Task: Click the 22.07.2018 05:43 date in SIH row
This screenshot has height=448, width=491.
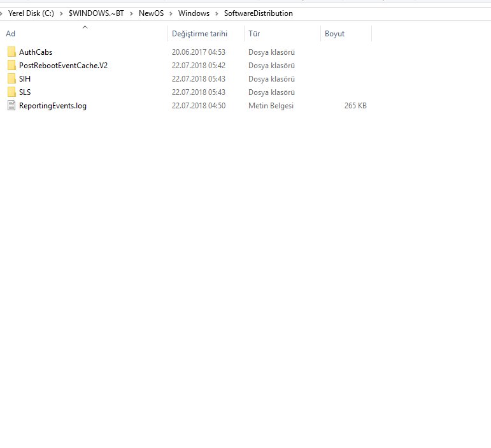Action: click(x=199, y=78)
